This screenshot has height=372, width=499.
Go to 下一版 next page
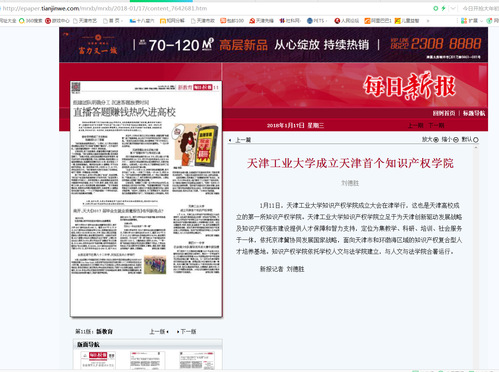186,332
